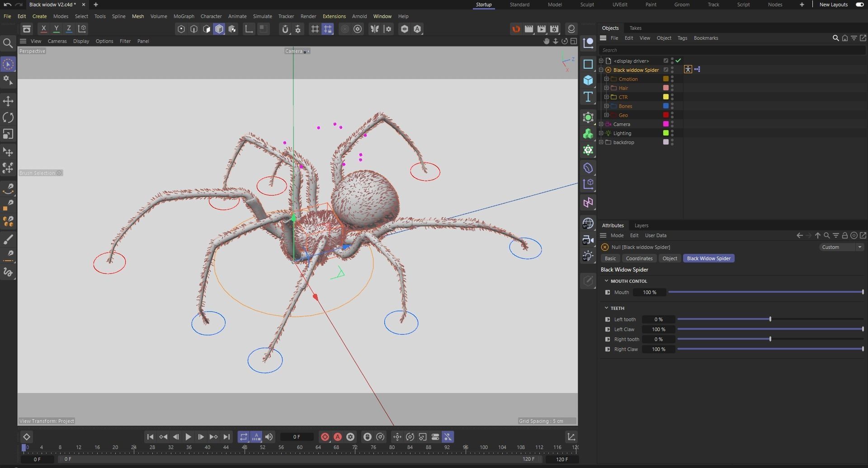Click the Record active objects button
Image resolution: width=868 pixels, height=468 pixels.
(325, 437)
